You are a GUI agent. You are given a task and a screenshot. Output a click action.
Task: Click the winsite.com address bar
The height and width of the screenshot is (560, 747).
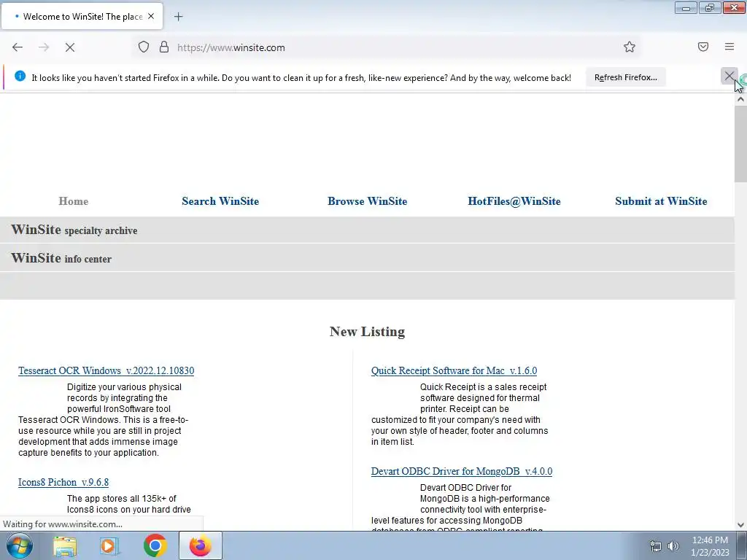[x=386, y=47]
